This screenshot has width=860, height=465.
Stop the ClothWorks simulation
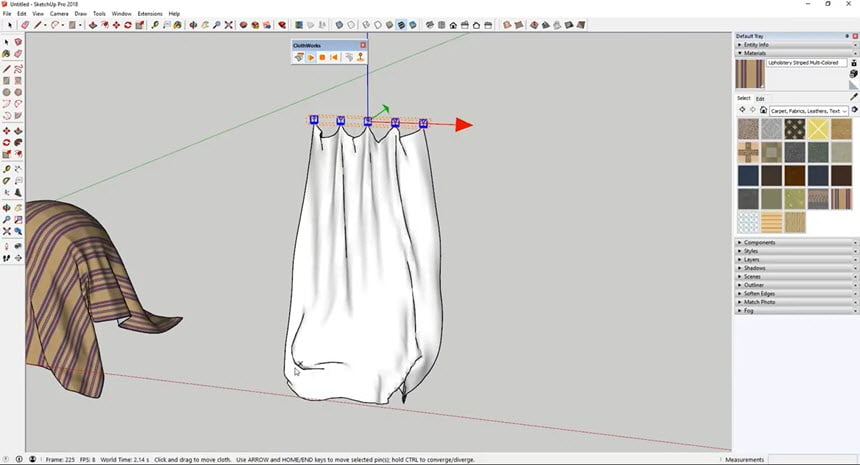[x=322, y=57]
